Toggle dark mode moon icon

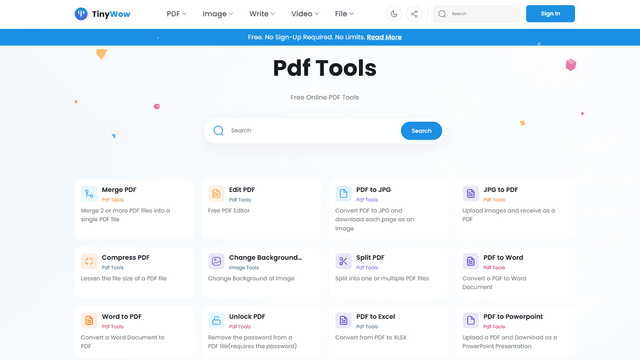tap(394, 14)
